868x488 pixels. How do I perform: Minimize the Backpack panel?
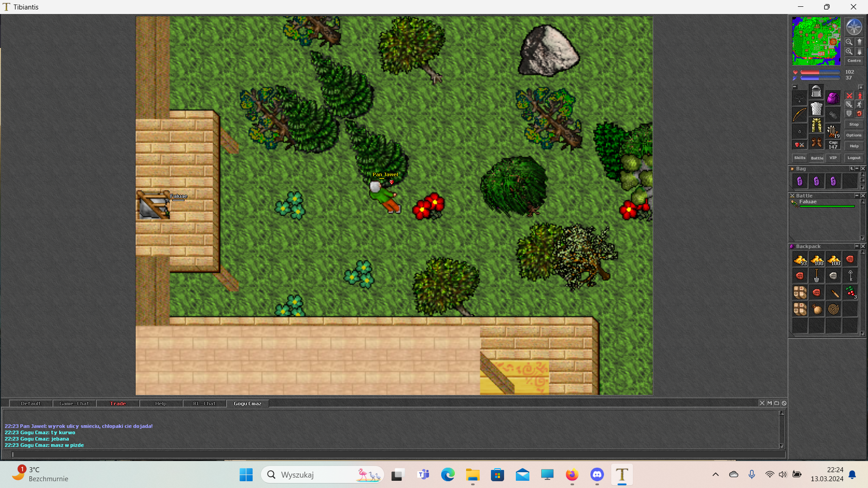[856, 246]
